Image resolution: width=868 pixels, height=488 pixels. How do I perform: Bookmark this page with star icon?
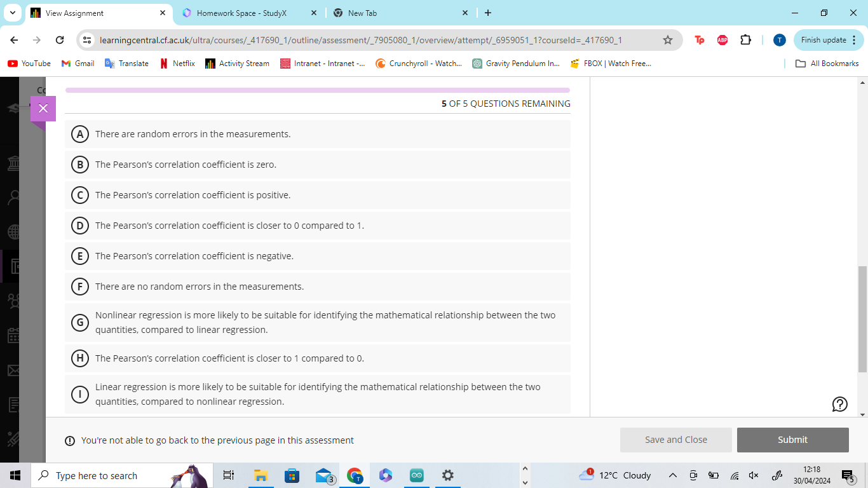667,40
